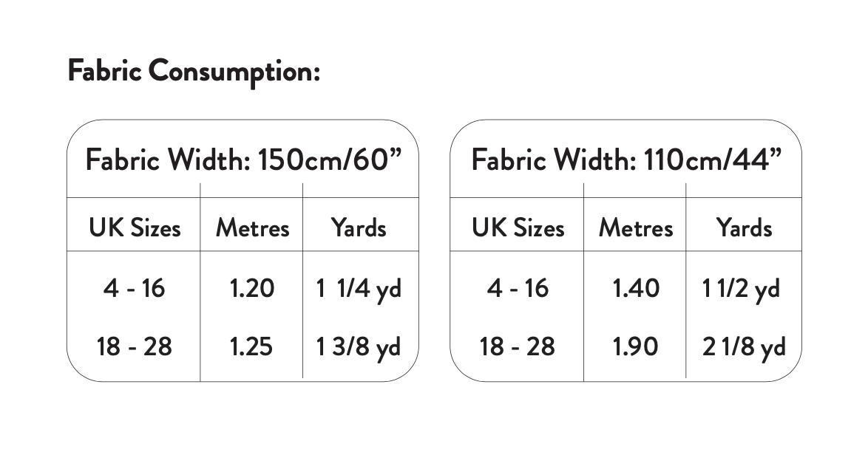Click Yards column header in 110cm table
Screen dimensions: 868x455
743,227
